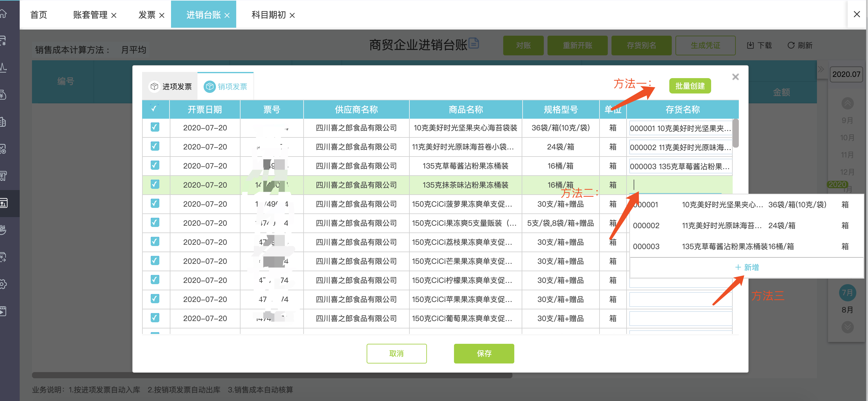
Task: Click 四川喜之郎食品有限公司 in 135克抹茶味 row
Action: 356,185
